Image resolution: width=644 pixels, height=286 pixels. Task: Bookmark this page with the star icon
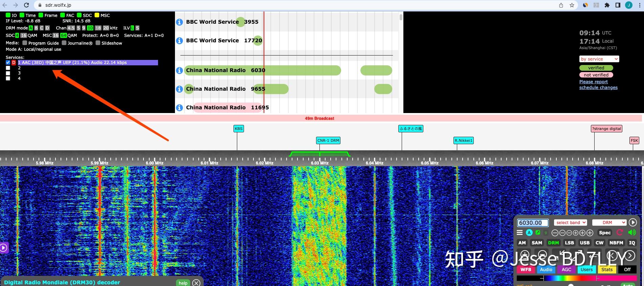[x=572, y=5]
